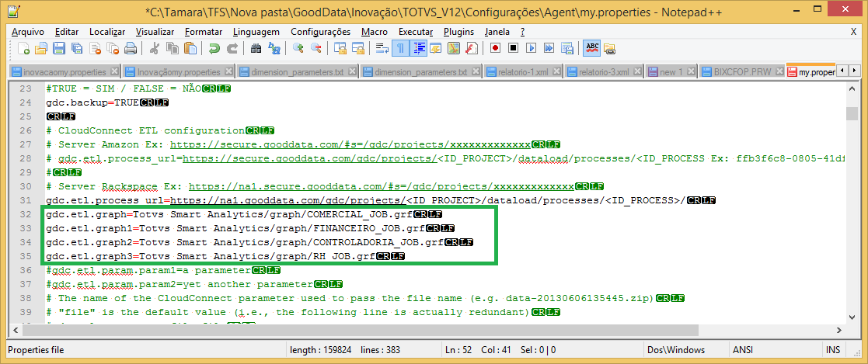This screenshot has width=868, height=364.
Task: Toggle Show All Characters pilcrow button
Action: [x=399, y=48]
